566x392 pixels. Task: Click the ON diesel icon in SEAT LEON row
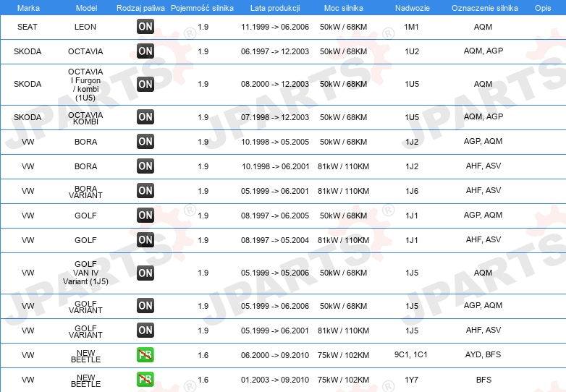pyautogui.click(x=145, y=26)
